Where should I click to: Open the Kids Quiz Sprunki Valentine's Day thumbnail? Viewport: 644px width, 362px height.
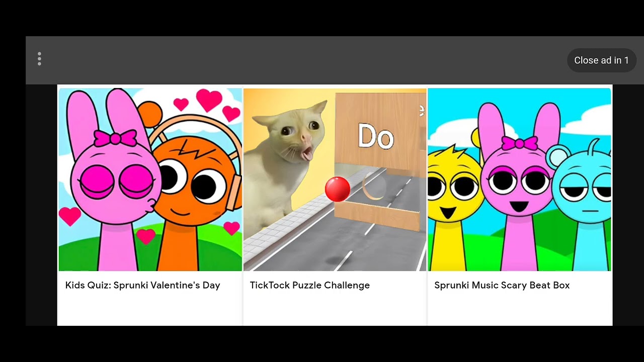pyautogui.click(x=150, y=179)
